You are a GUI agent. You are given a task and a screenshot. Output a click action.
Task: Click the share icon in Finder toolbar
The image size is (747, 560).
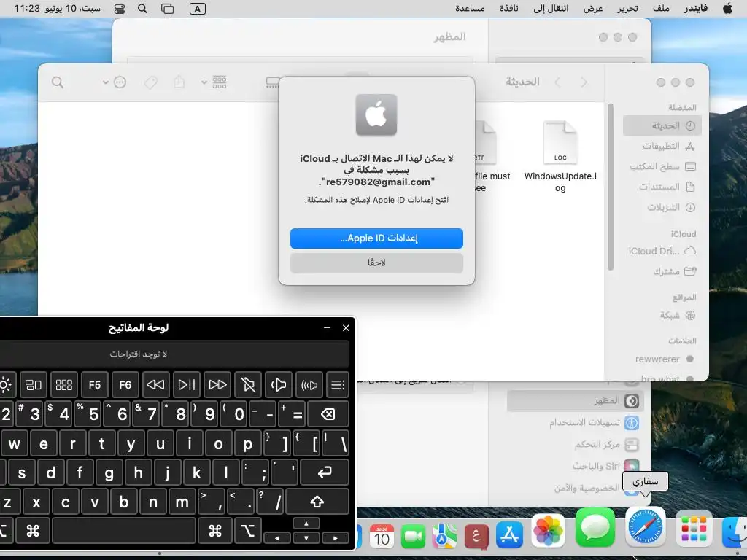click(179, 82)
